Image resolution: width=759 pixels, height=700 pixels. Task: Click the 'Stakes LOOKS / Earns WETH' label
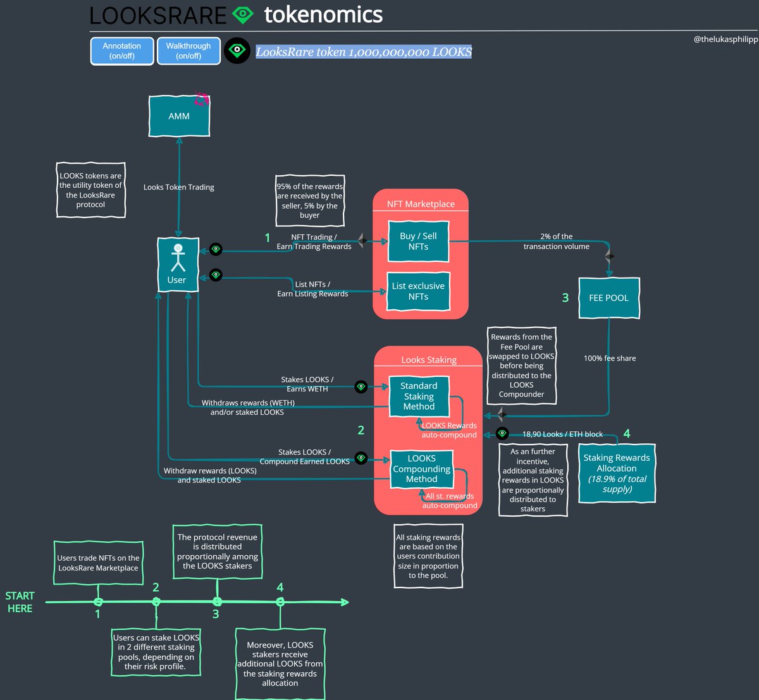307,384
